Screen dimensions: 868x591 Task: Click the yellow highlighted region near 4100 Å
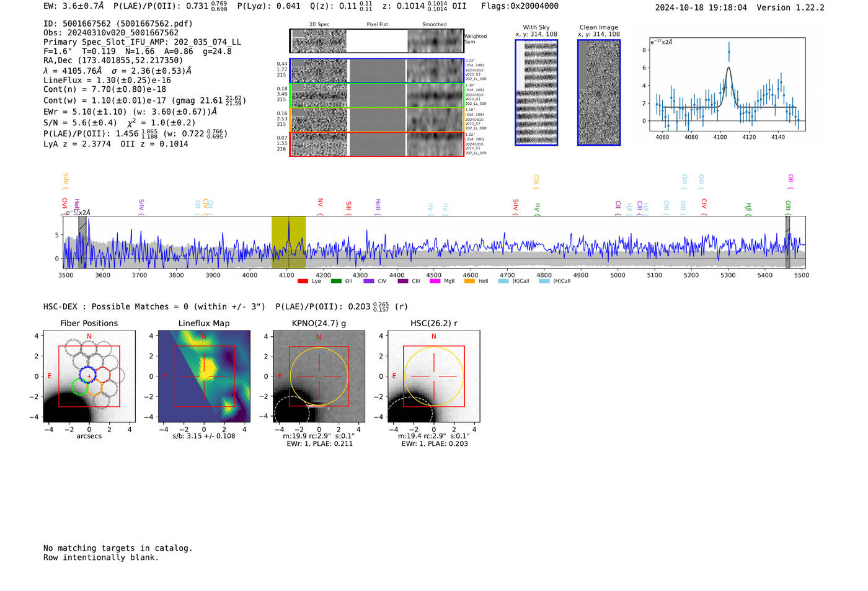click(x=288, y=242)
